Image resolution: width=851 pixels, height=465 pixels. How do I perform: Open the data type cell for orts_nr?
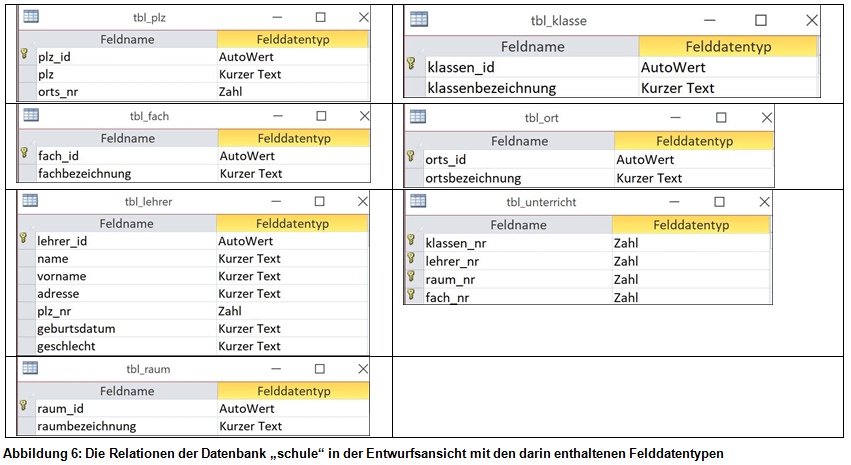point(292,91)
